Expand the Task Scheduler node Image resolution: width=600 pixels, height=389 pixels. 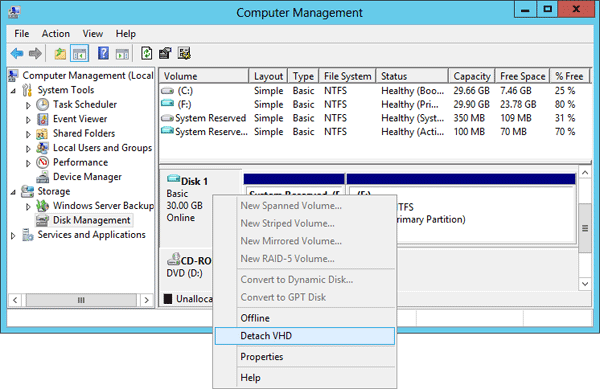(x=28, y=105)
